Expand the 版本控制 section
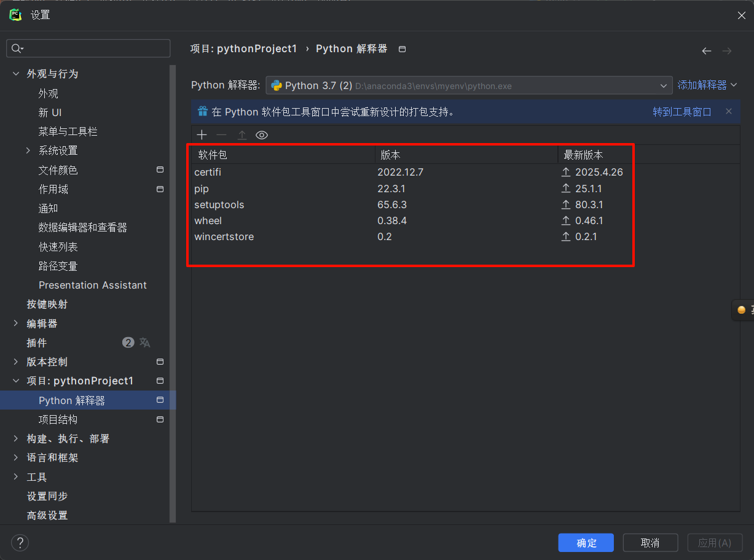Screen dimensions: 754x560 pyautogui.click(x=16, y=362)
